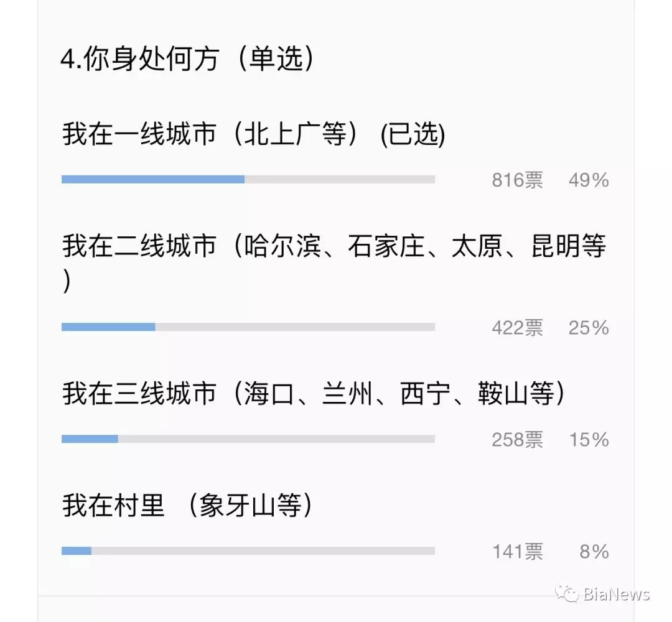
Task: Select option 我在一线城市（北上广等）
Action: pyautogui.click(x=254, y=134)
